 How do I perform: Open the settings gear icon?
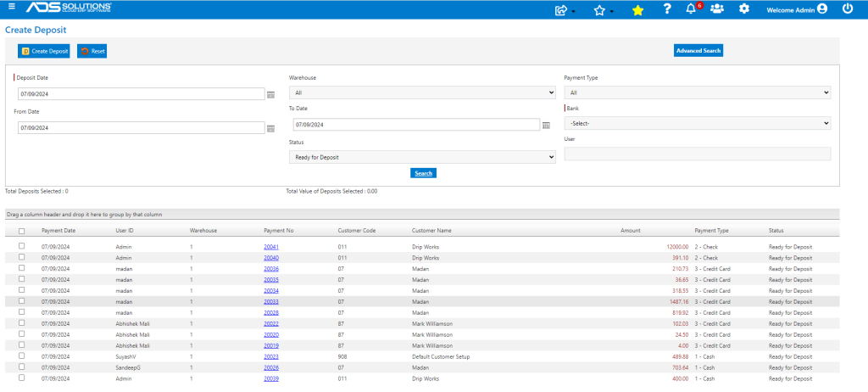[x=744, y=8]
